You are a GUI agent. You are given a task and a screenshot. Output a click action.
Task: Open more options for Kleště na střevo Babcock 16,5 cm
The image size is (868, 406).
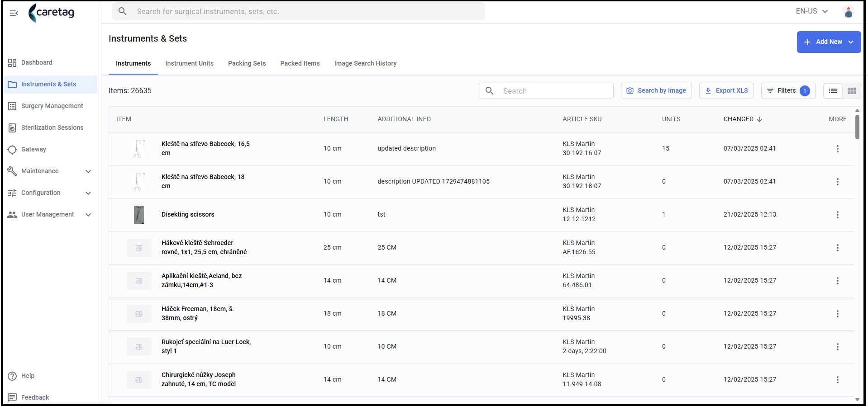click(837, 149)
